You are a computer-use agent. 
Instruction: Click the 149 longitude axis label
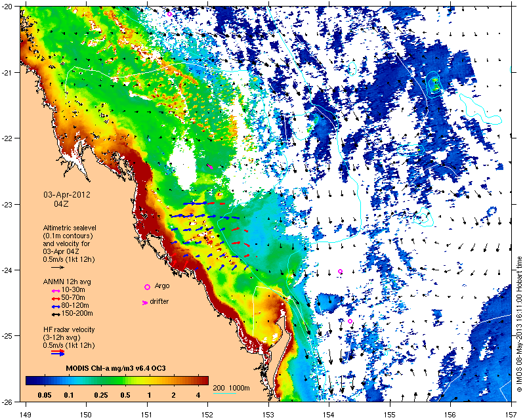pyautogui.click(x=26, y=415)
